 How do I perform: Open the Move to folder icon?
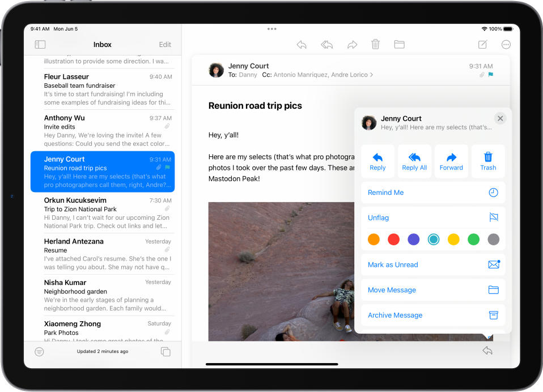399,44
